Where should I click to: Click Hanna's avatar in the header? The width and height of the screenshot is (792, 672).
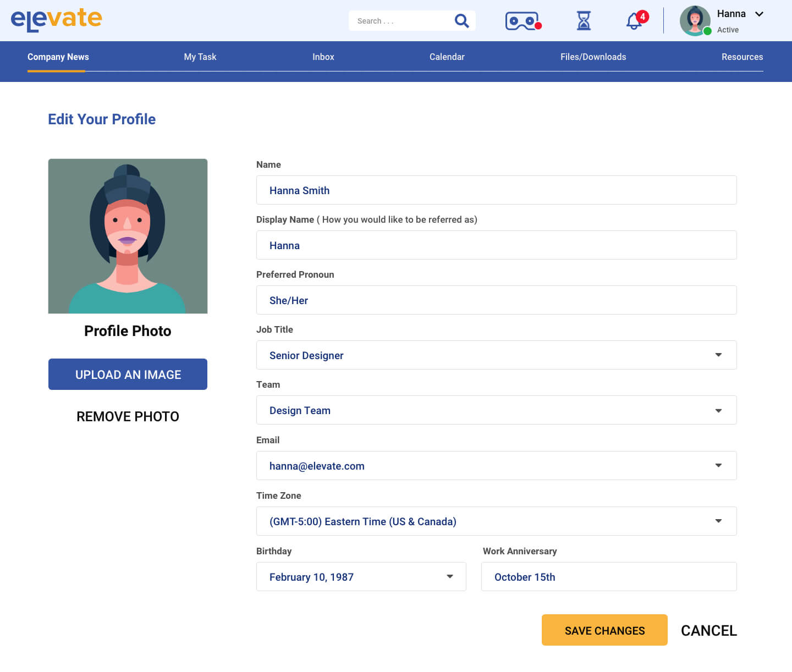[x=695, y=21]
